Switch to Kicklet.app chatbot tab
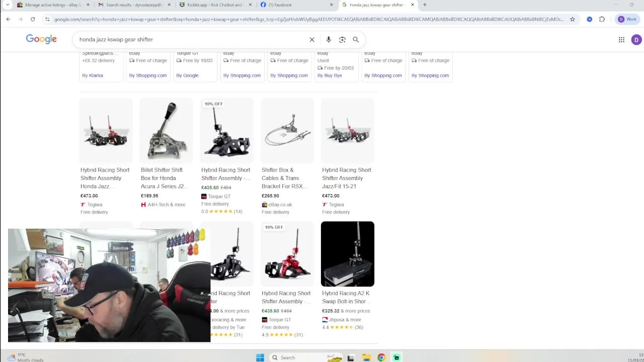 (215, 5)
